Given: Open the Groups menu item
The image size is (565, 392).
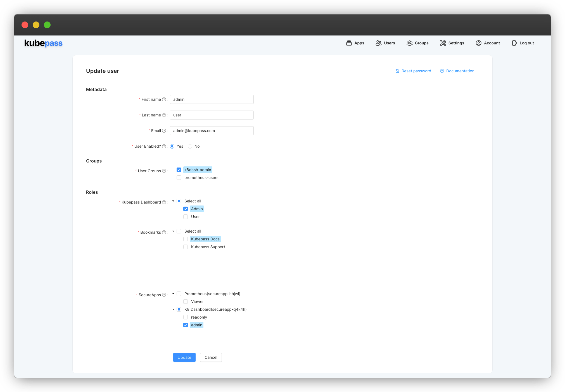Looking at the screenshot, I should pos(421,43).
